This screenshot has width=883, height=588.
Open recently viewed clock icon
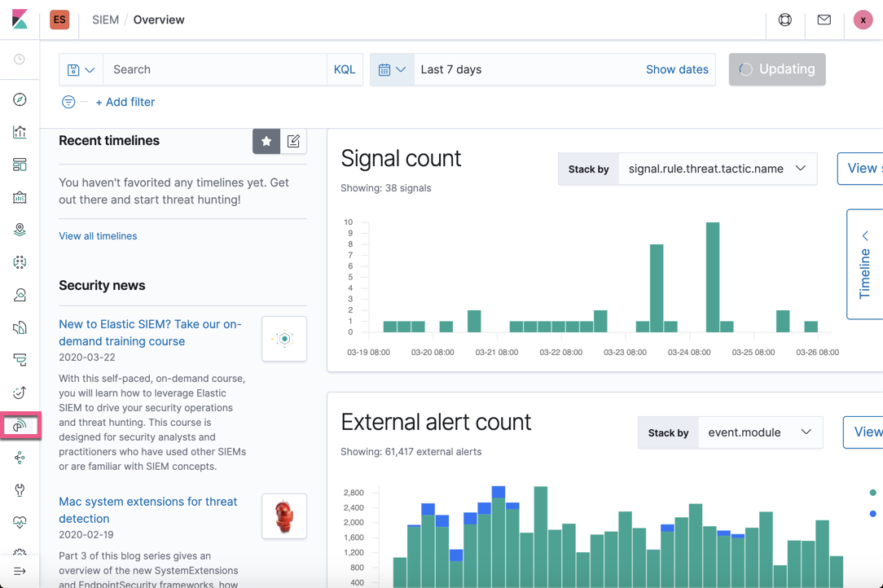point(20,59)
